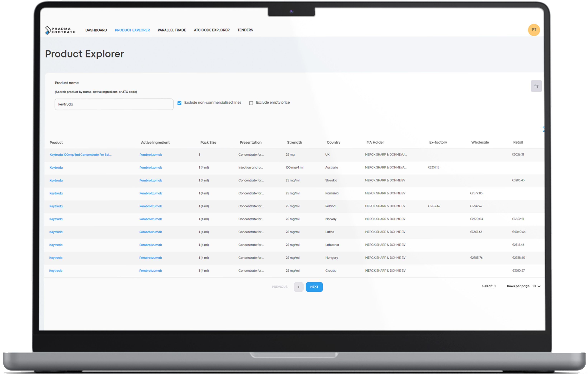Click wholesale price €3601.66
The width and height of the screenshot is (588, 374).
click(476, 232)
